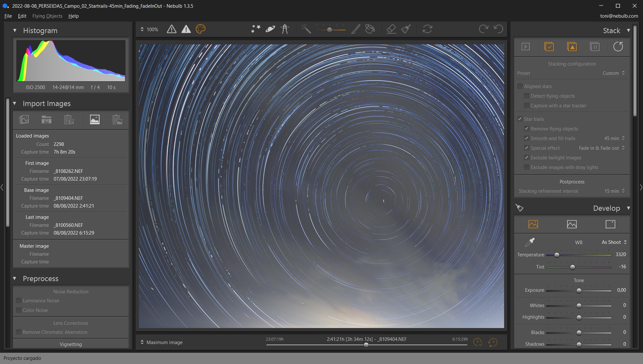Open the File menu
Image resolution: width=643 pixels, height=364 pixels.
[x=8, y=16]
